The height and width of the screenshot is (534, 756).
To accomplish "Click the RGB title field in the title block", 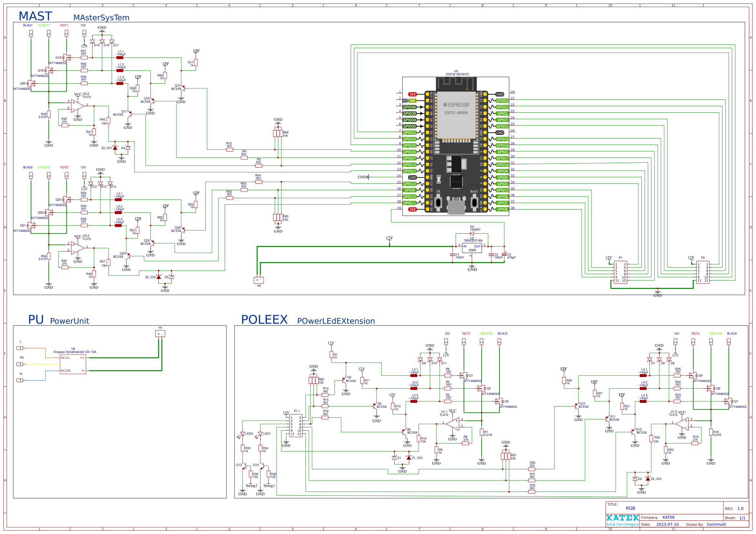I will point(630,508).
